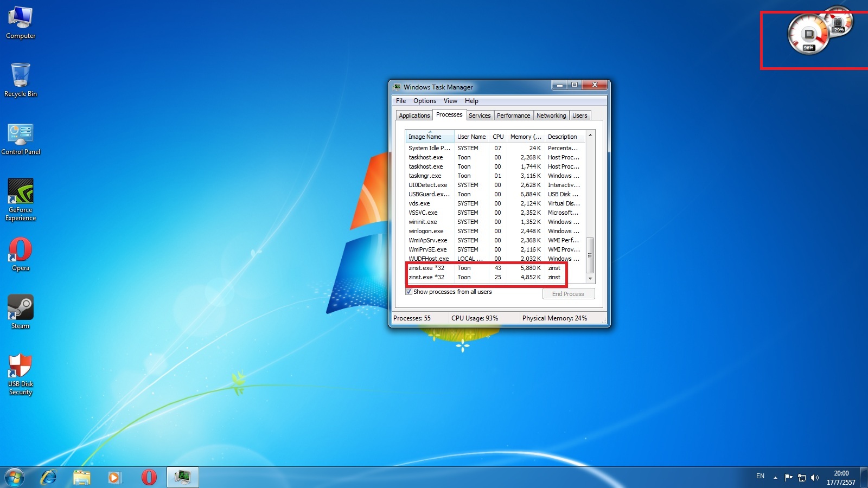This screenshot has width=868, height=488.
Task: Select the USBGuard.exe process row
Action: (x=495, y=194)
